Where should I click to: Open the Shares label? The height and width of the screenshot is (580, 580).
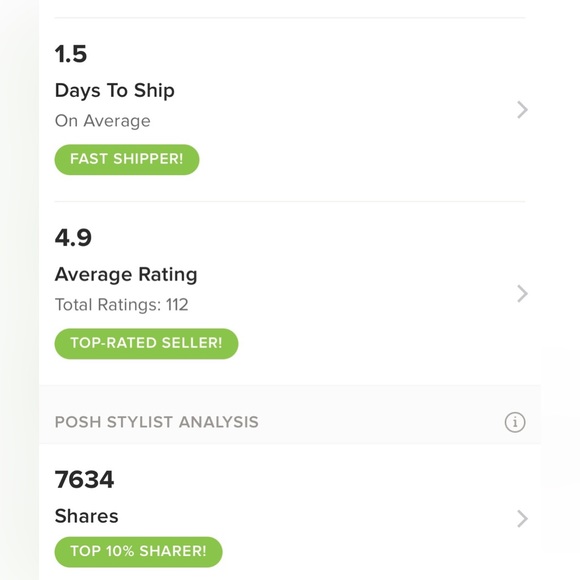tap(86, 516)
